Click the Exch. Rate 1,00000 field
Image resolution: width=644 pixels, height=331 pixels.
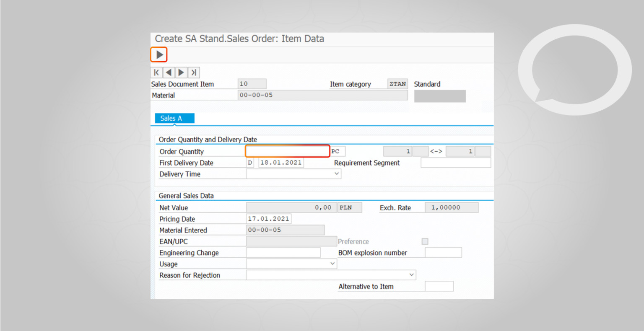click(452, 207)
